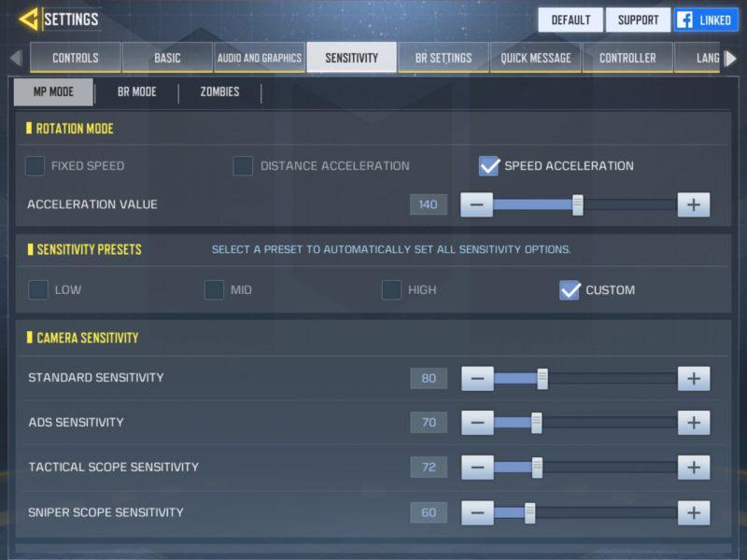The height and width of the screenshot is (560, 747).
Task: Decrease Sniper Scope Sensitivity with minus
Action: pos(477,512)
